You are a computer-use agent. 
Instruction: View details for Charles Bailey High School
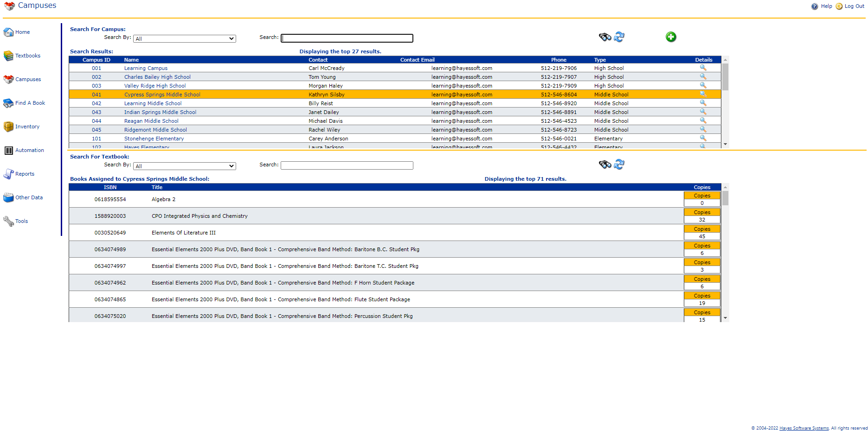click(x=703, y=76)
